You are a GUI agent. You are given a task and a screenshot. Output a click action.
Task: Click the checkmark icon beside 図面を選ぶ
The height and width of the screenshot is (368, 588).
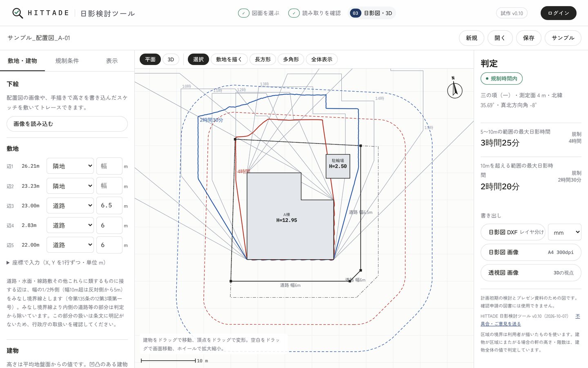point(244,13)
